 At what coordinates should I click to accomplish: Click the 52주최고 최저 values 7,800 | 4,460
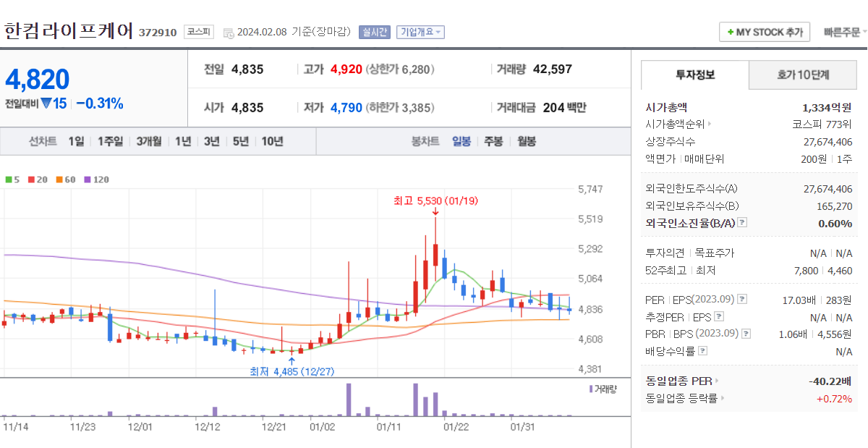[823, 271]
